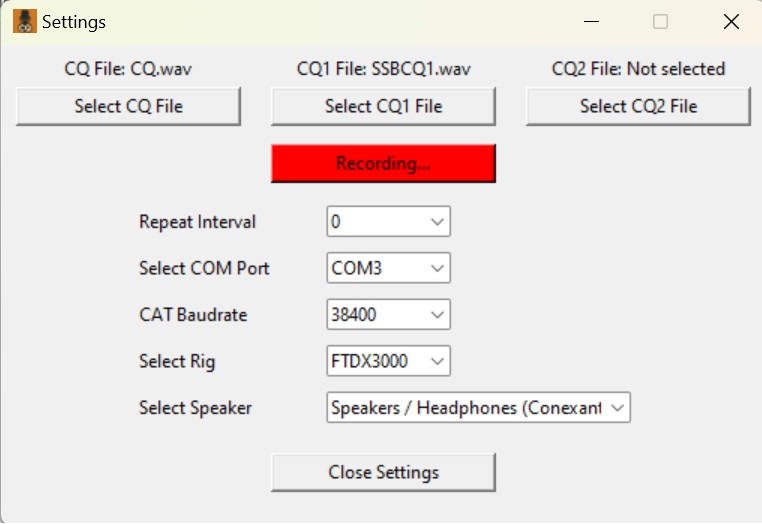Stop the red Recording button
The height and width of the screenshot is (524, 762).
383,163
